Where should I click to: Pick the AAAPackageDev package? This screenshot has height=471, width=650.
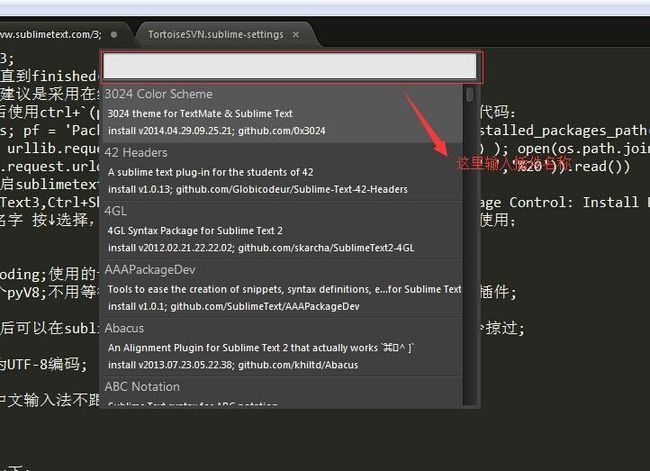click(282, 289)
